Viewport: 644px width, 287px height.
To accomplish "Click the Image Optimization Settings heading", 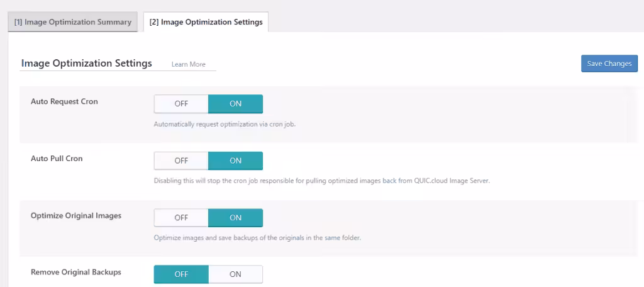I will 87,64.
